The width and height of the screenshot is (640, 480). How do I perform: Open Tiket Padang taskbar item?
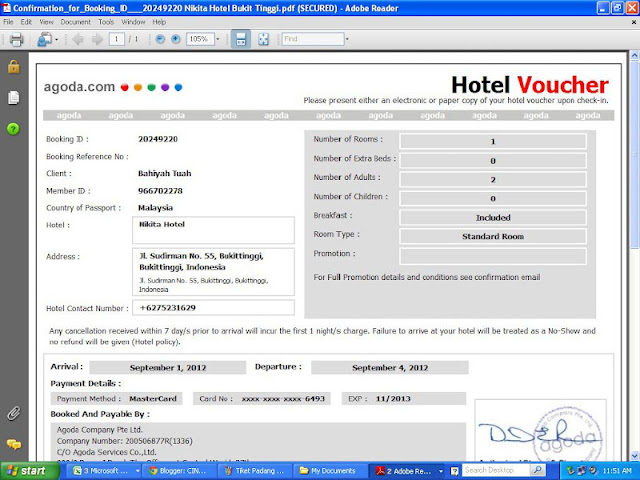(x=254, y=471)
